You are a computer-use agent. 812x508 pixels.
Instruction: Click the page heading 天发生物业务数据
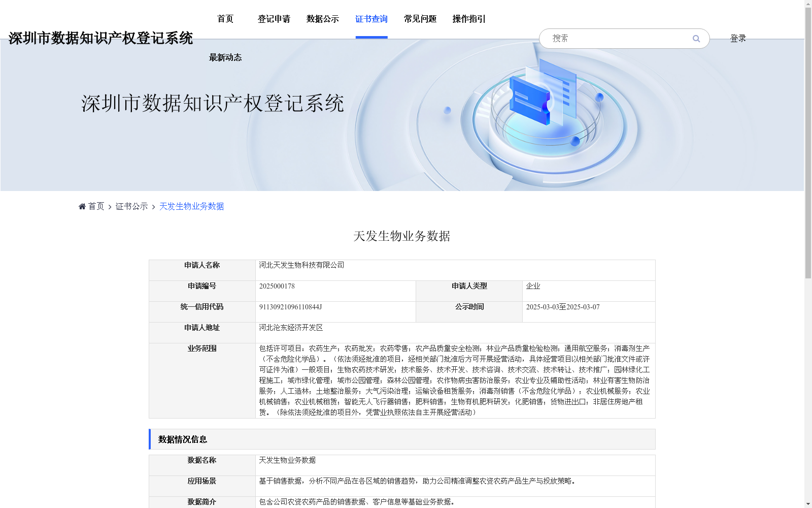point(402,236)
